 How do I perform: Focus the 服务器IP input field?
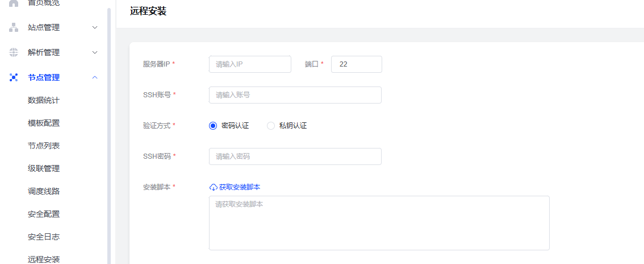(250, 64)
